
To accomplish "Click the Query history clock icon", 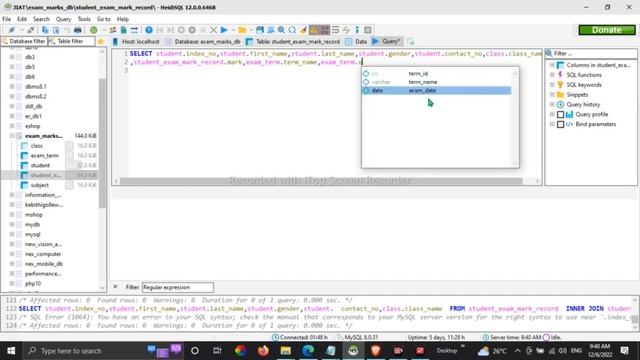I will [560, 104].
